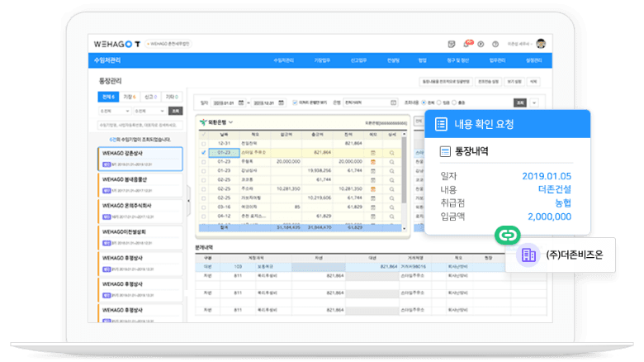Viewport: 644px width, 362px height.
Task: Click magnifier detail icon on 04-12 row
Action: point(392,216)
